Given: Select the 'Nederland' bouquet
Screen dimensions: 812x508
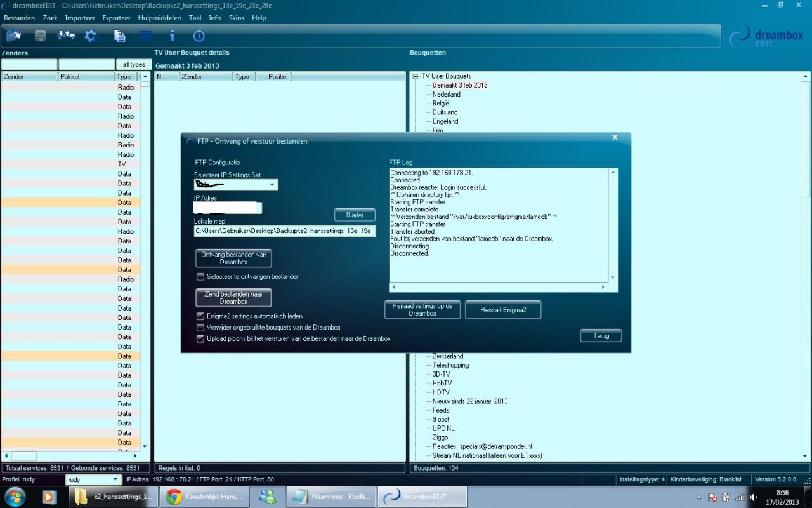Looking at the screenshot, I should [447, 94].
